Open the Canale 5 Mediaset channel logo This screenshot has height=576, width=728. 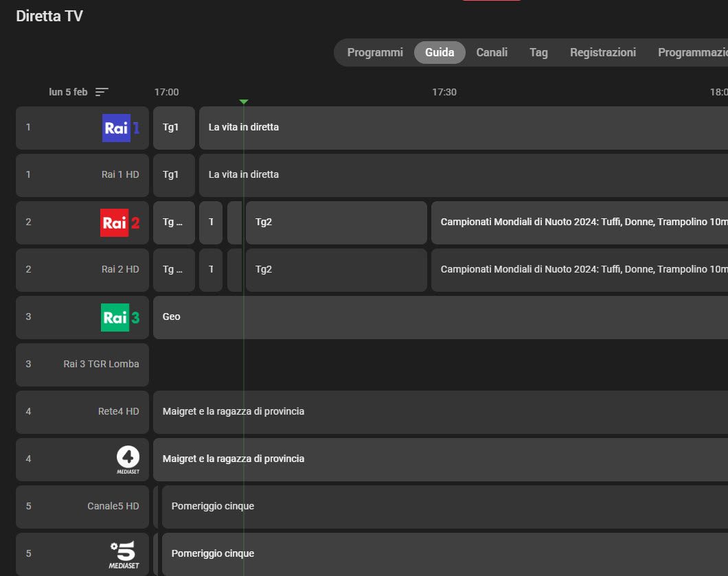[x=124, y=555]
